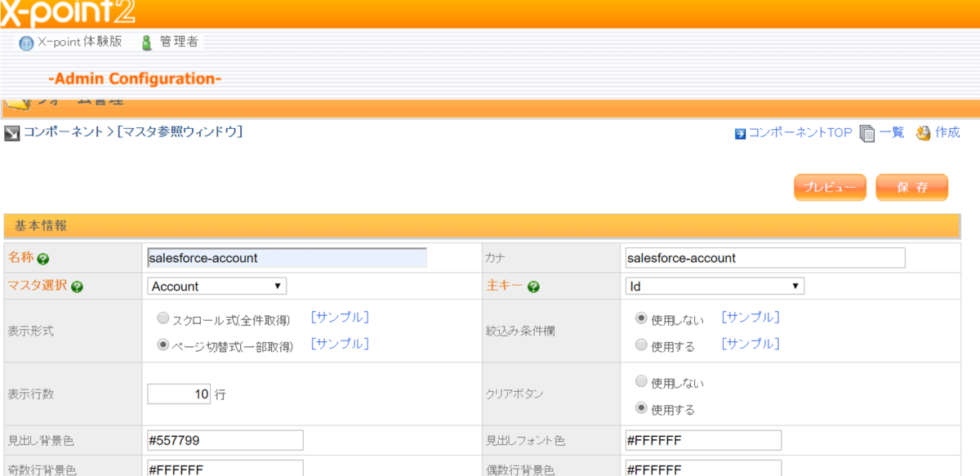This screenshot has height=476, width=980.
Task: Click the -Admin Configuration- heading
Action: (135, 79)
